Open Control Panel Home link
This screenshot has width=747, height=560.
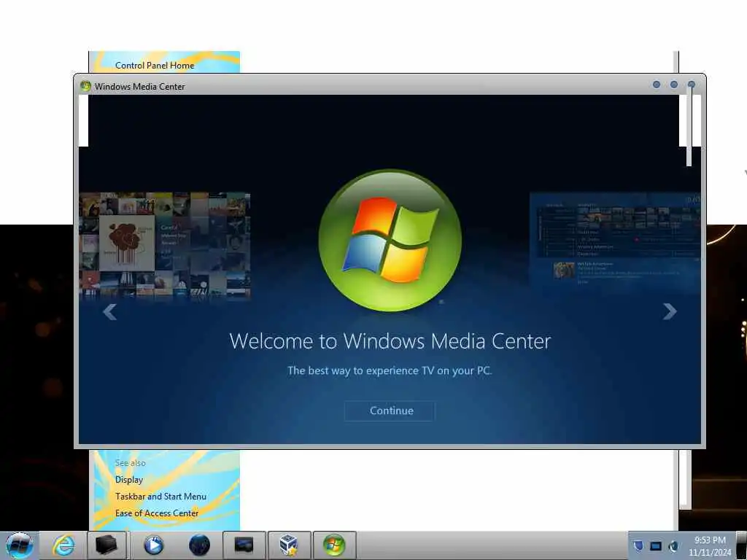click(155, 65)
